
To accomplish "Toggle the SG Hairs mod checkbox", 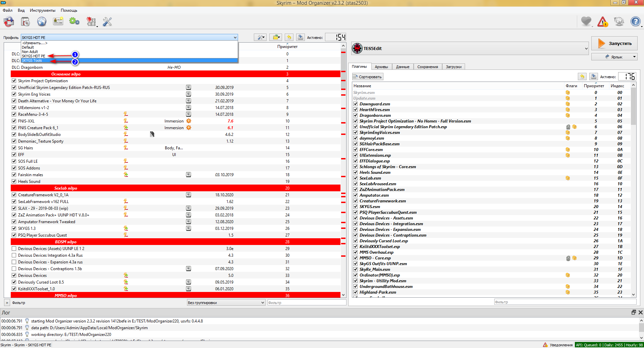I will (x=14, y=148).
